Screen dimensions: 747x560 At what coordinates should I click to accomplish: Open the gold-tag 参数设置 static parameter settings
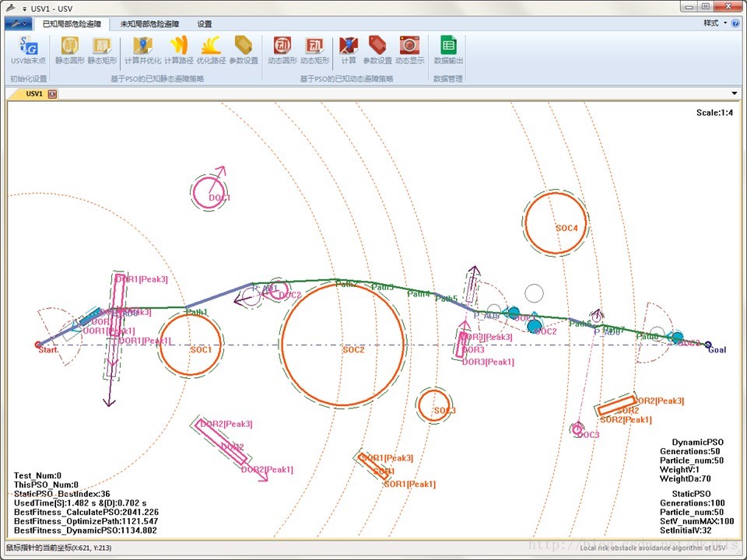pyautogui.click(x=244, y=50)
